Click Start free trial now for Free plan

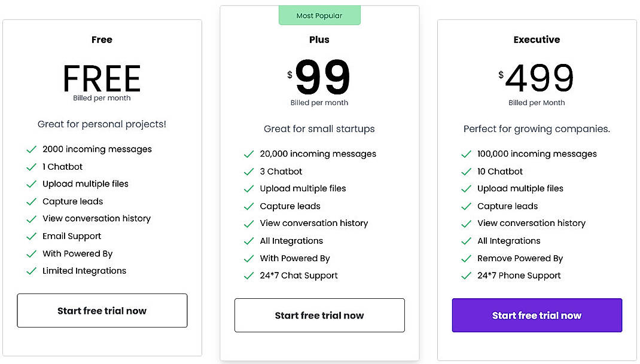click(x=102, y=311)
